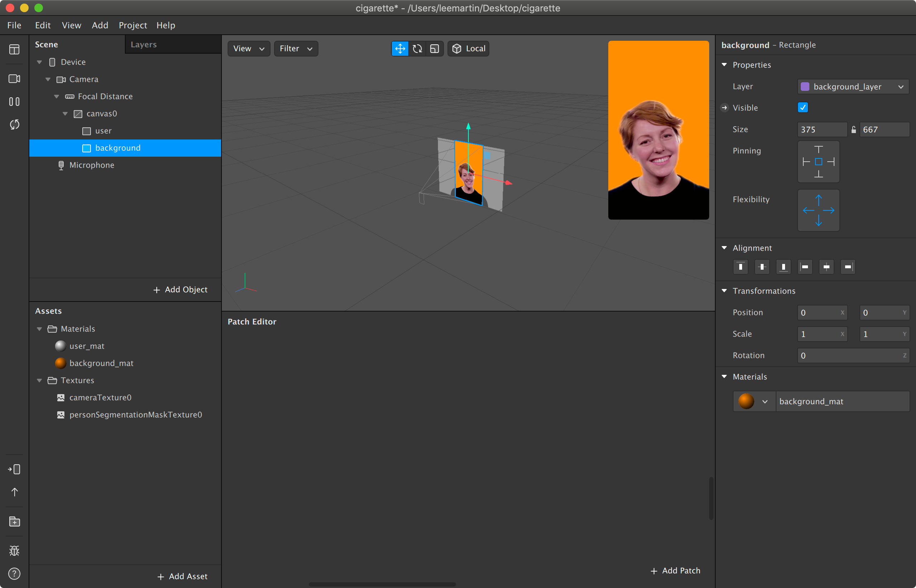The height and width of the screenshot is (588, 916).
Task: Toggle the rightward flexibility arrow
Action: pos(829,210)
